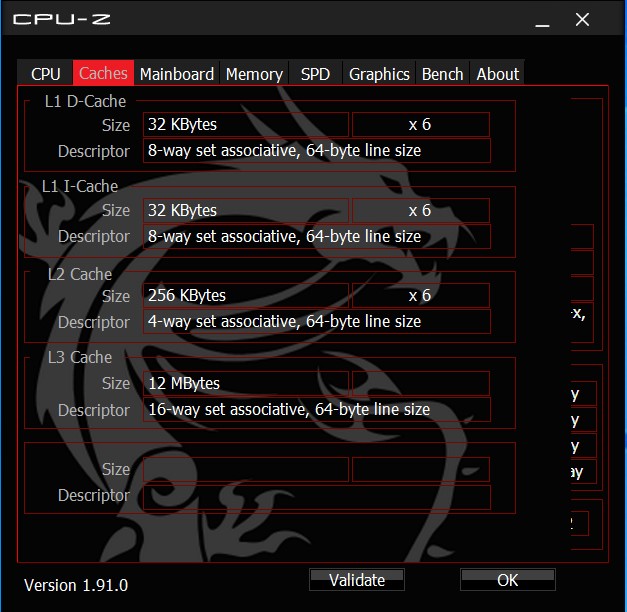Close the CPU-Z window
The width and height of the screenshot is (627, 612).
(x=582, y=19)
